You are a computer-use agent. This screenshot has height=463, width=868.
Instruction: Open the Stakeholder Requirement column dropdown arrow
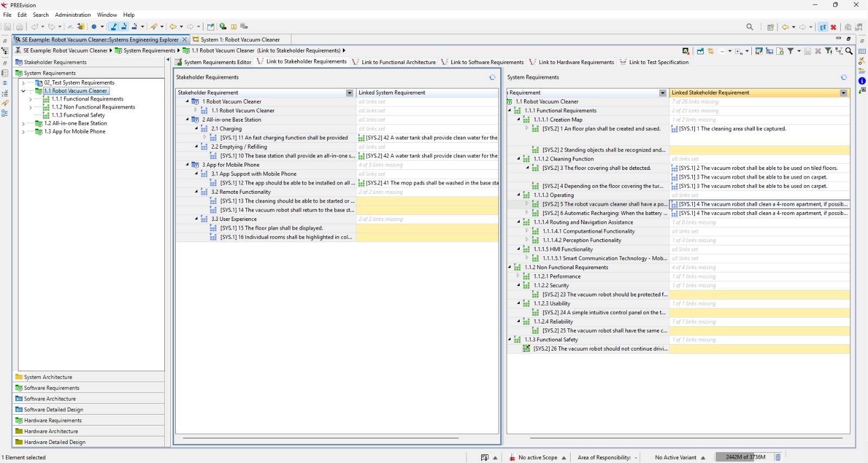[x=349, y=93]
